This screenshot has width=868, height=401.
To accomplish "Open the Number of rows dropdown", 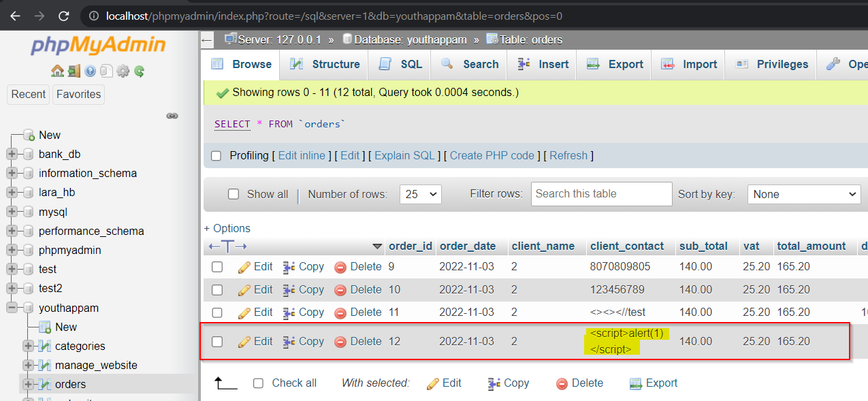I will pyautogui.click(x=421, y=194).
